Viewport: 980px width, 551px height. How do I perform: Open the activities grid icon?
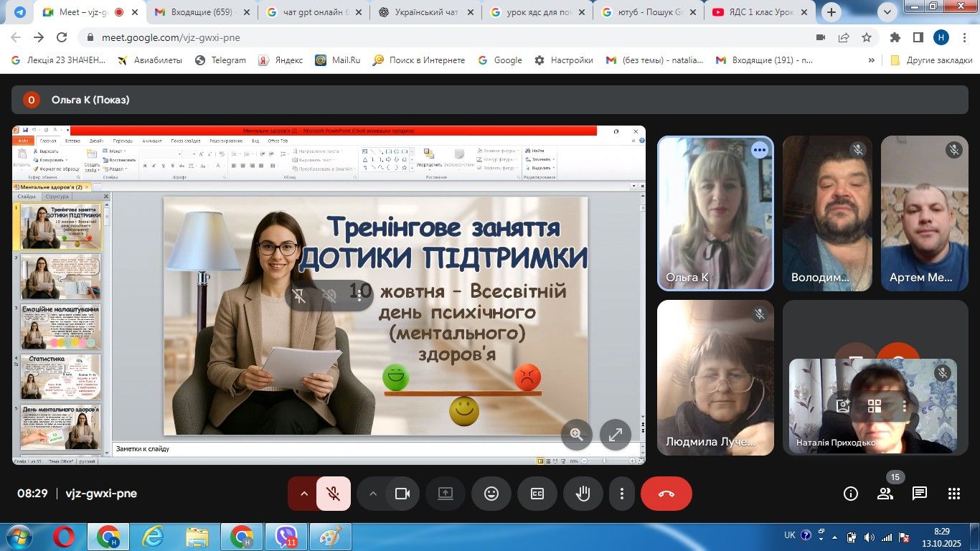953,494
